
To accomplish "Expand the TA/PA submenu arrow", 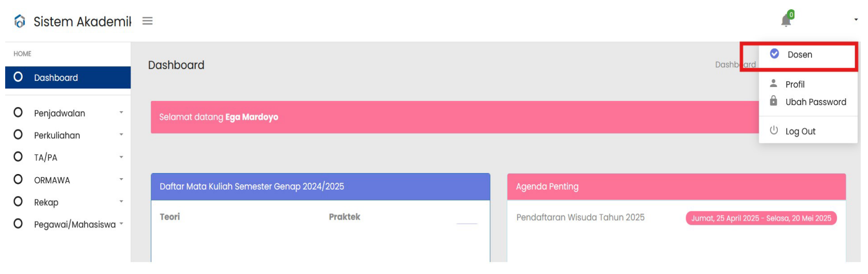I will [121, 157].
